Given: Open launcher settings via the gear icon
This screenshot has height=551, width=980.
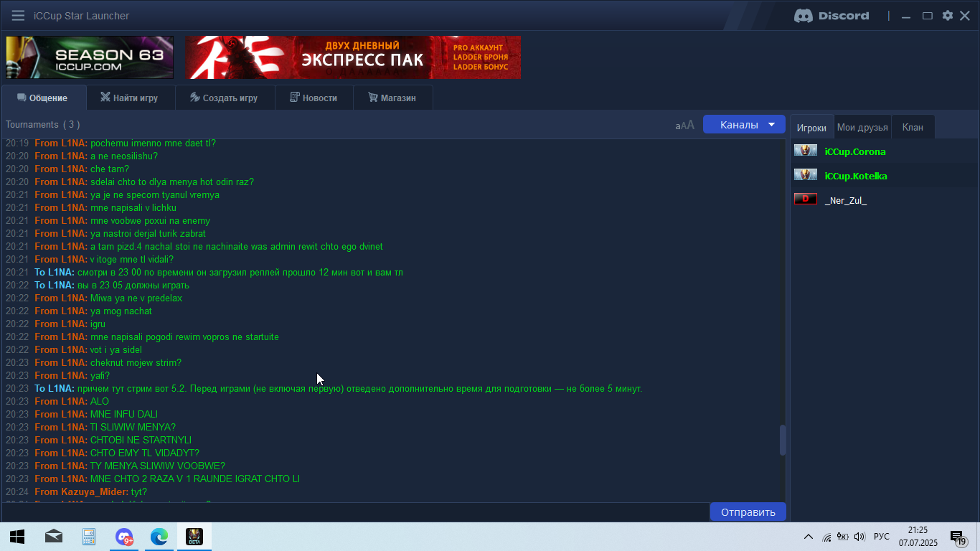Looking at the screenshot, I should 948,16.
